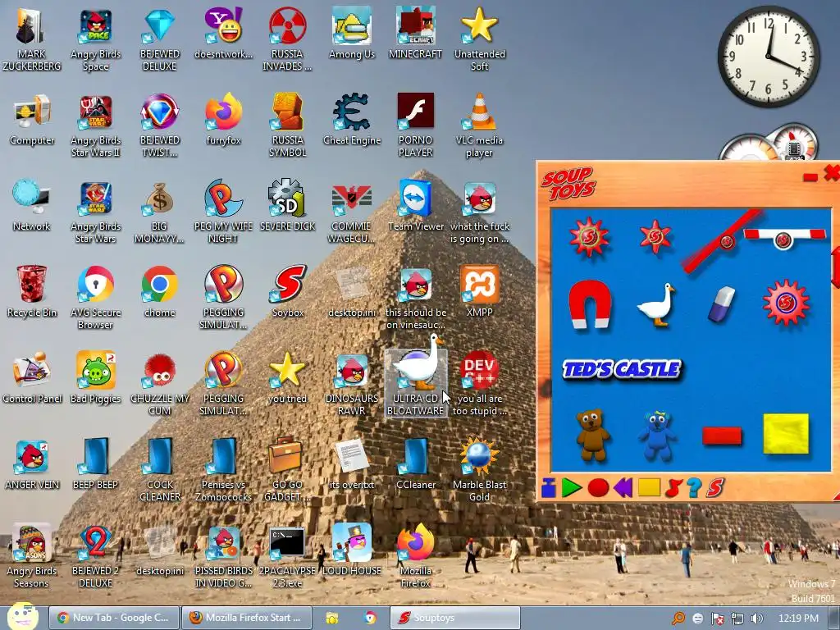
Task: Click the yellow stop square in Soup Toys toolbar
Action: click(x=649, y=487)
